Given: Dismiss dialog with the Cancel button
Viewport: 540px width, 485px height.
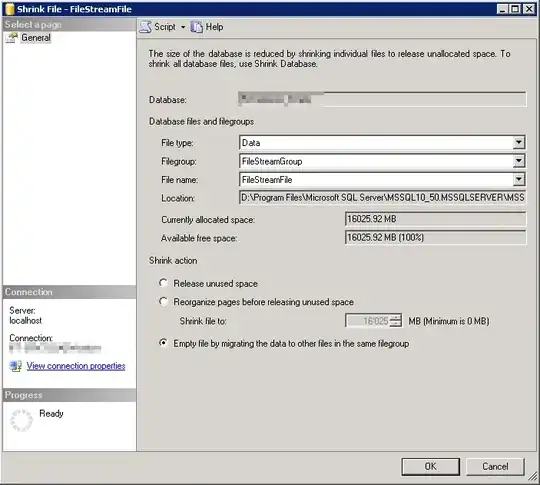Looking at the screenshot, I should click(495, 466).
